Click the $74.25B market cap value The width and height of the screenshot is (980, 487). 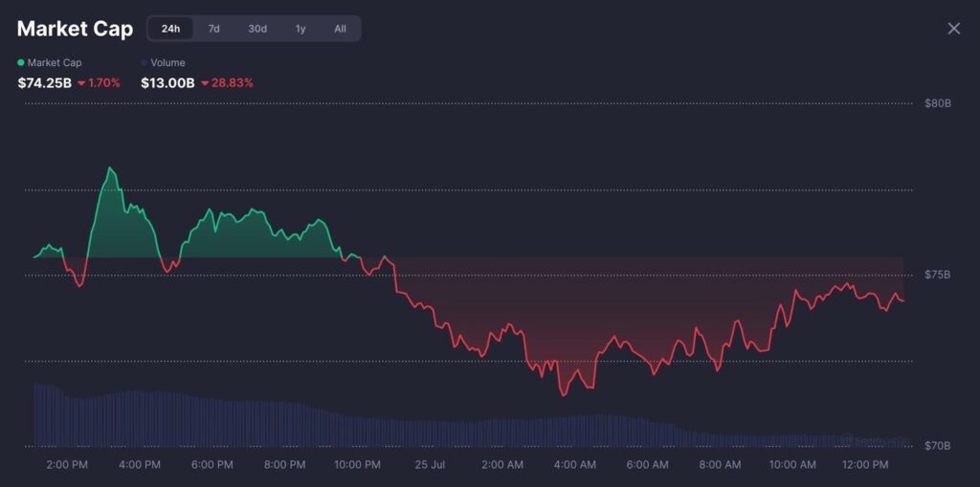(44, 82)
